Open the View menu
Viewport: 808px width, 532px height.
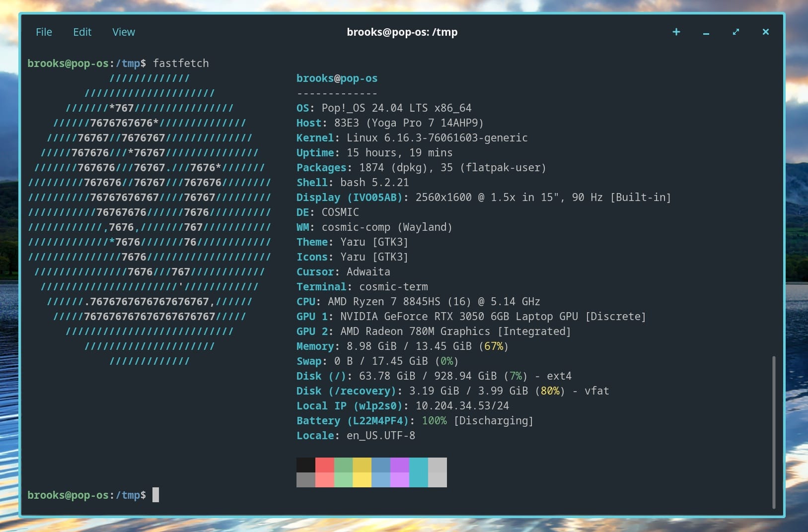[123, 32]
